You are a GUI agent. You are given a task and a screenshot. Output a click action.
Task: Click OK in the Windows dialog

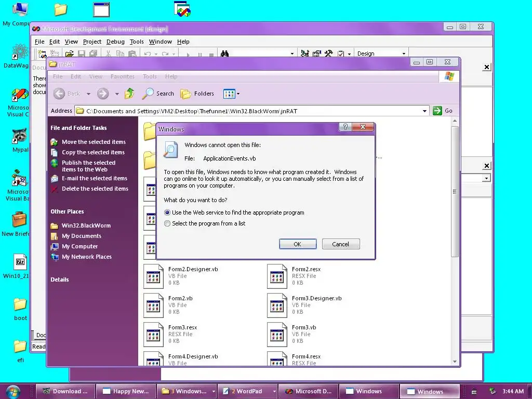point(298,244)
